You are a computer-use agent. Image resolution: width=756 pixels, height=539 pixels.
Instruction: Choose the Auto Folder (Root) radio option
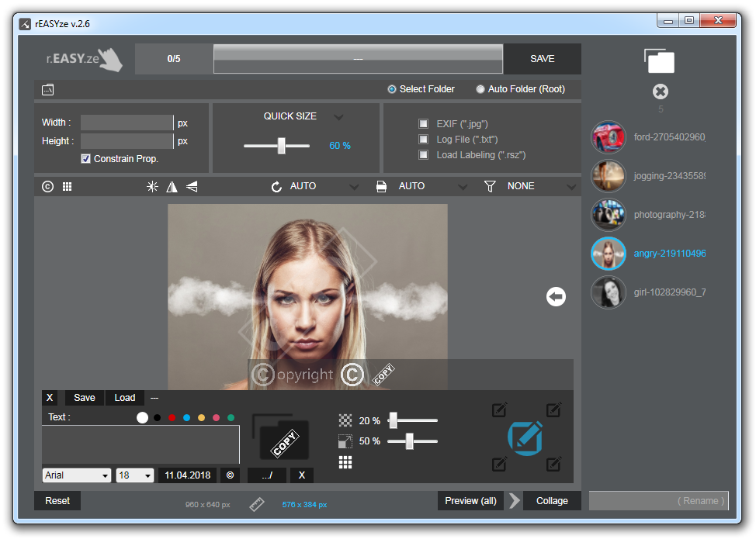(480, 89)
